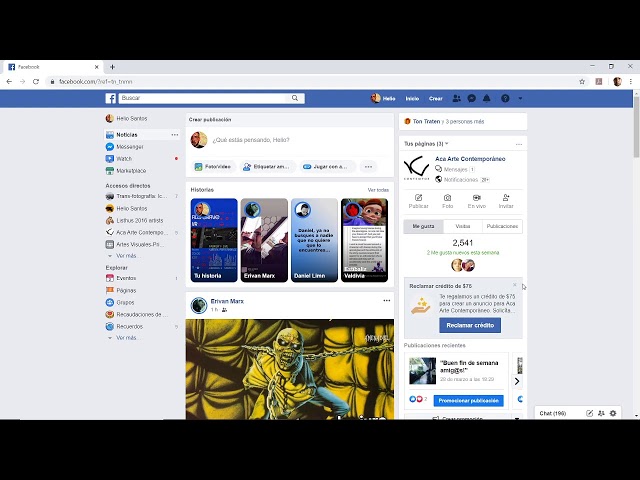The height and width of the screenshot is (480, 640).
Task: Select Me gusta tab
Action: [423, 226]
